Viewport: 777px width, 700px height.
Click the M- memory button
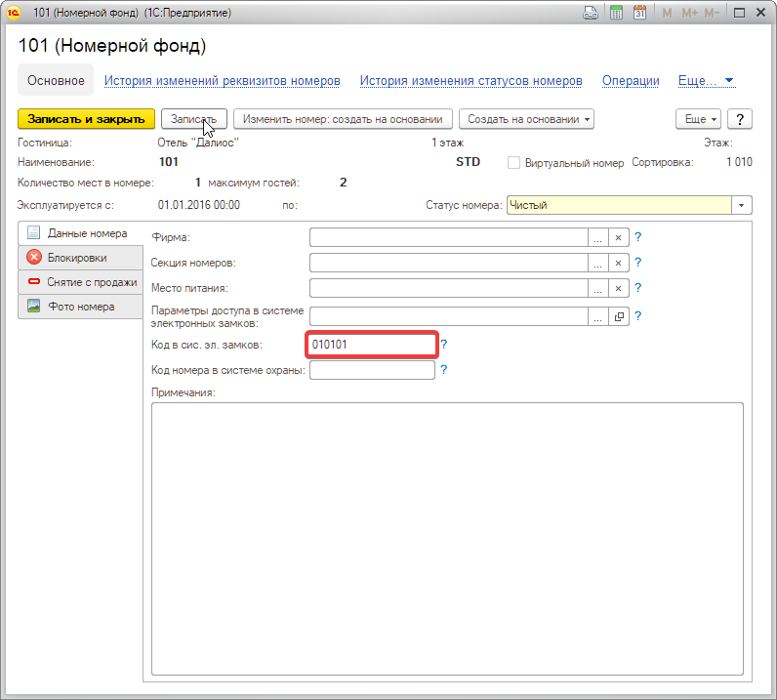(x=712, y=13)
